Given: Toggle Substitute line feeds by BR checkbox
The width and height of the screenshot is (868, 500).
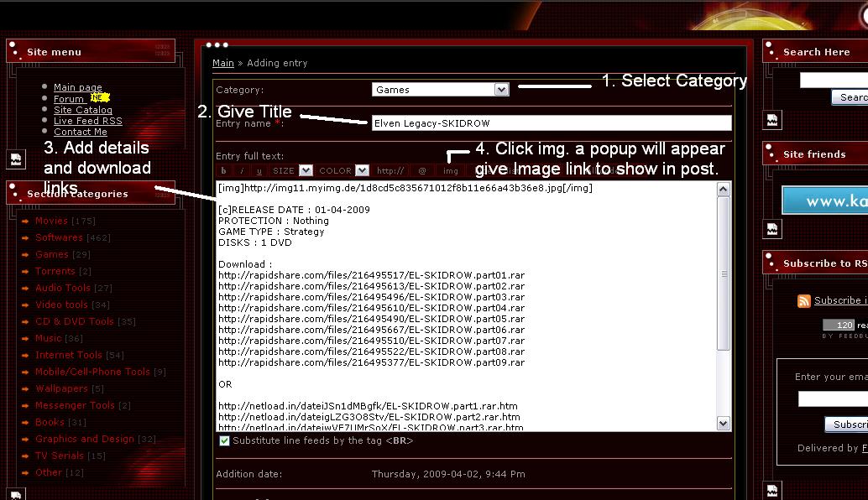Looking at the screenshot, I should point(224,440).
